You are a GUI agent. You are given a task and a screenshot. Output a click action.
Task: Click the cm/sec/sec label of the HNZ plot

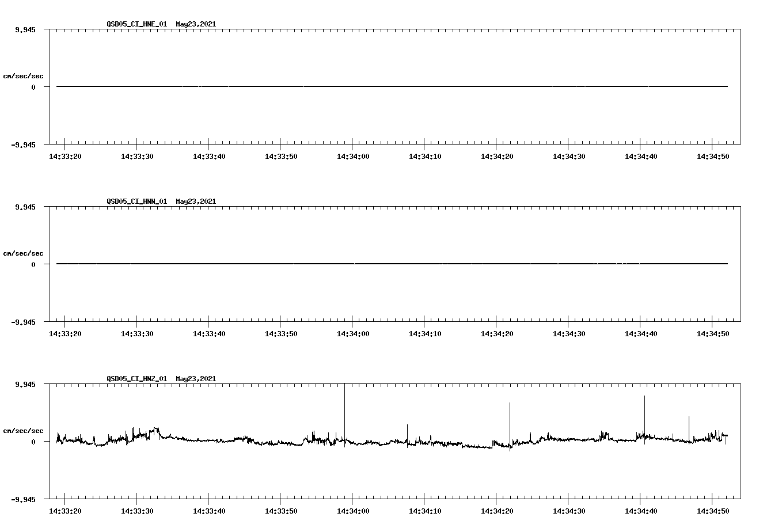(x=24, y=429)
